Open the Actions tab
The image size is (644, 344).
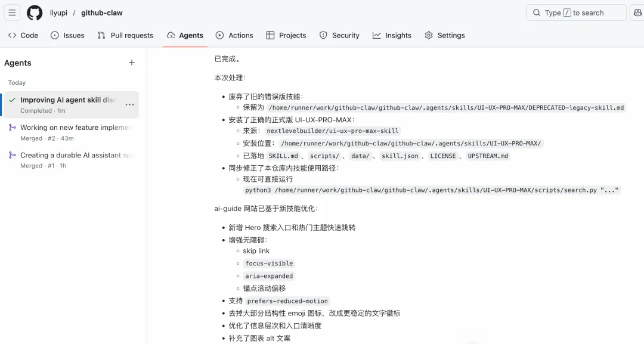point(234,35)
